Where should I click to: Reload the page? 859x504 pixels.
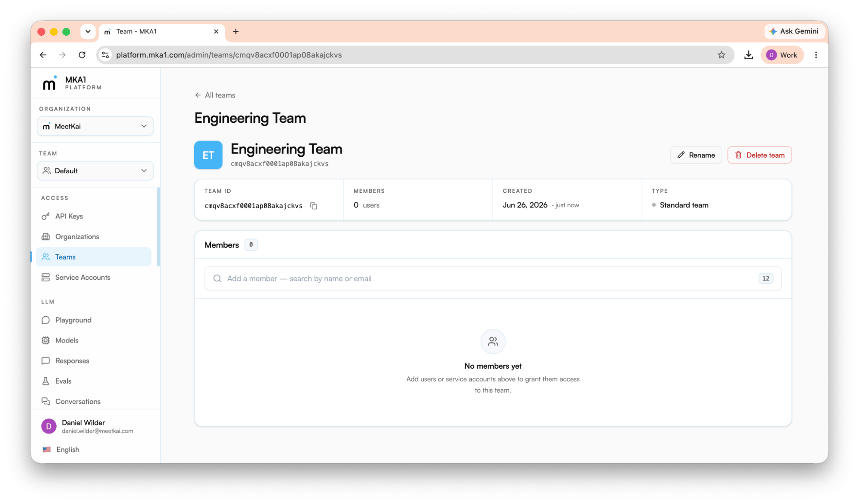point(82,55)
